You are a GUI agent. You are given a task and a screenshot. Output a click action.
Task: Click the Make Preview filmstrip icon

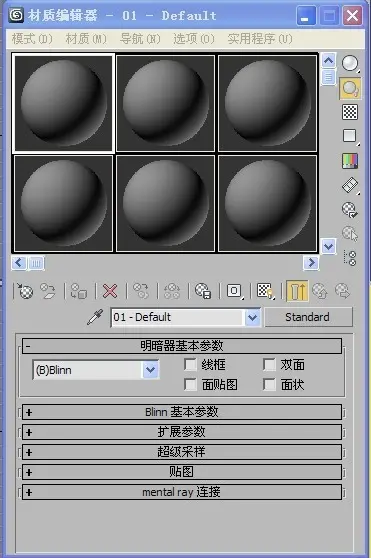350,185
